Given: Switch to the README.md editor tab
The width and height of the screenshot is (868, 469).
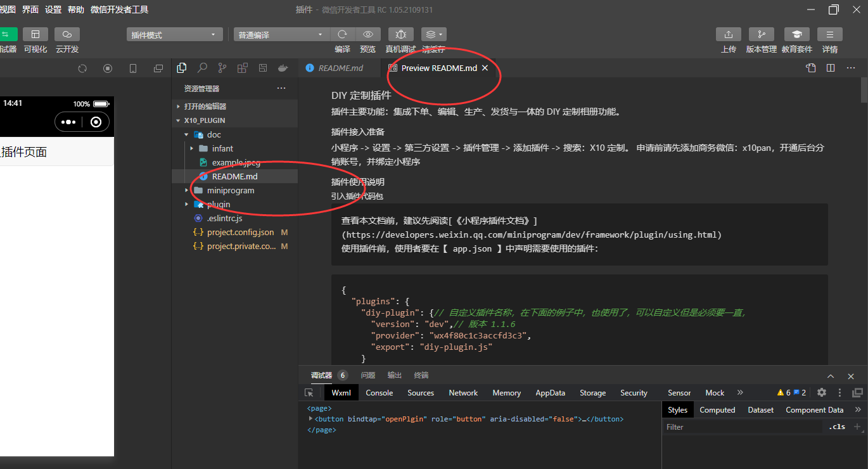Looking at the screenshot, I should click(x=340, y=68).
